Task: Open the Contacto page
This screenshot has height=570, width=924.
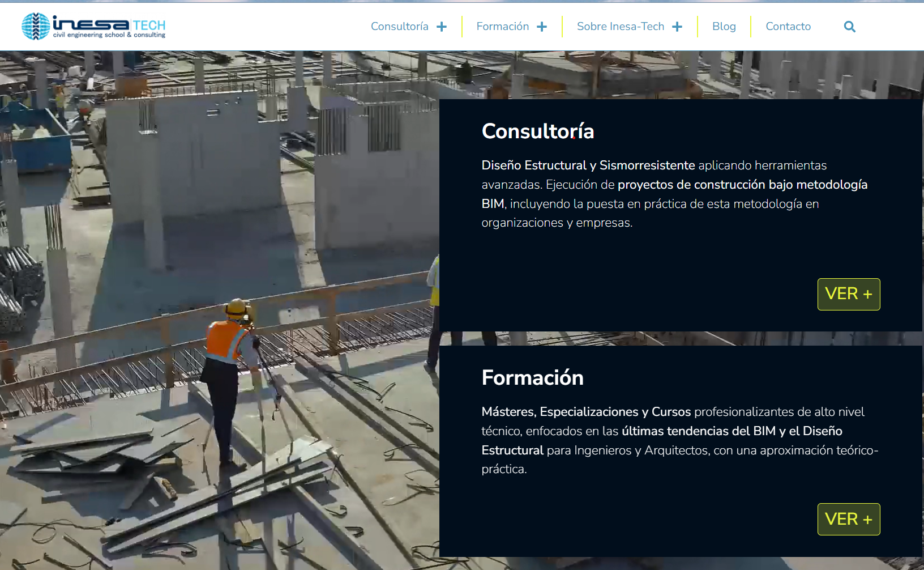Action: (788, 27)
